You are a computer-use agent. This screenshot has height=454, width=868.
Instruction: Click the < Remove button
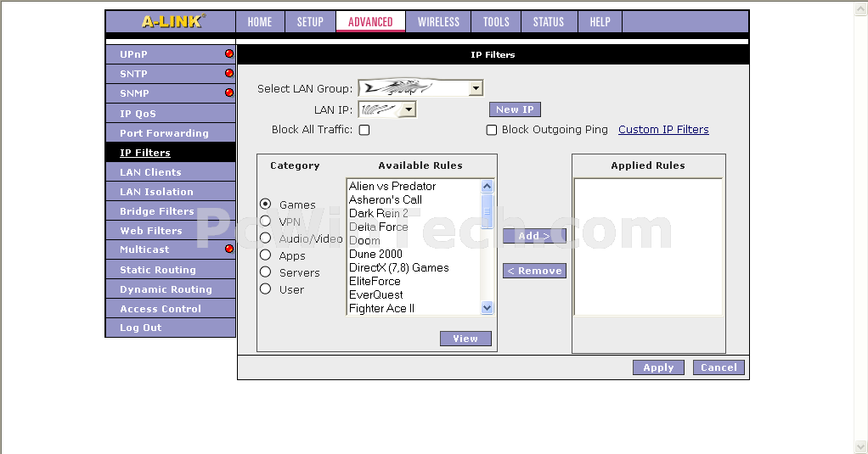tap(534, 271)
